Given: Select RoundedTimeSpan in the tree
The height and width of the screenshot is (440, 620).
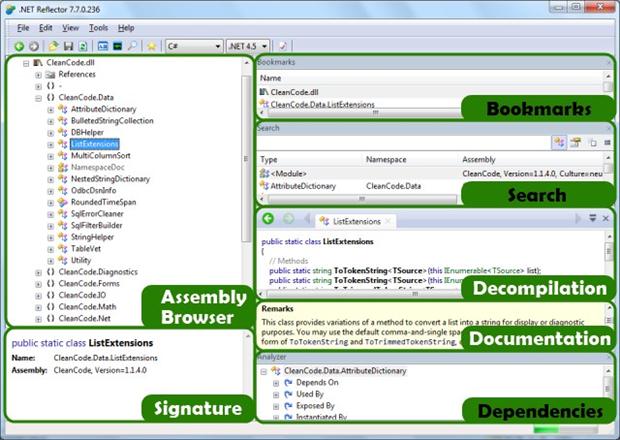Looking at the screenshot, I should tap(104, 202).
